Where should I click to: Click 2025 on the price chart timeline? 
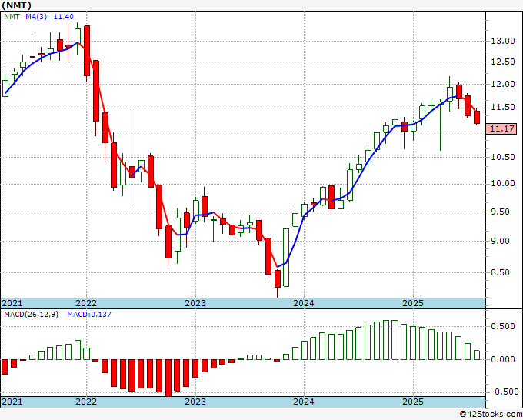click(413, 303)
